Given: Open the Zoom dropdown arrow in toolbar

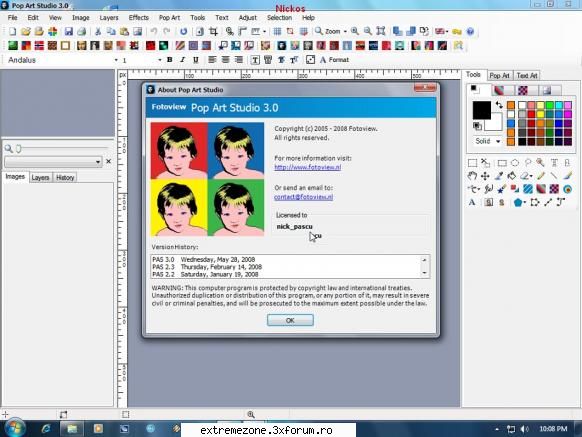Looking at the screenshot, I should click(x=345, y=32).
